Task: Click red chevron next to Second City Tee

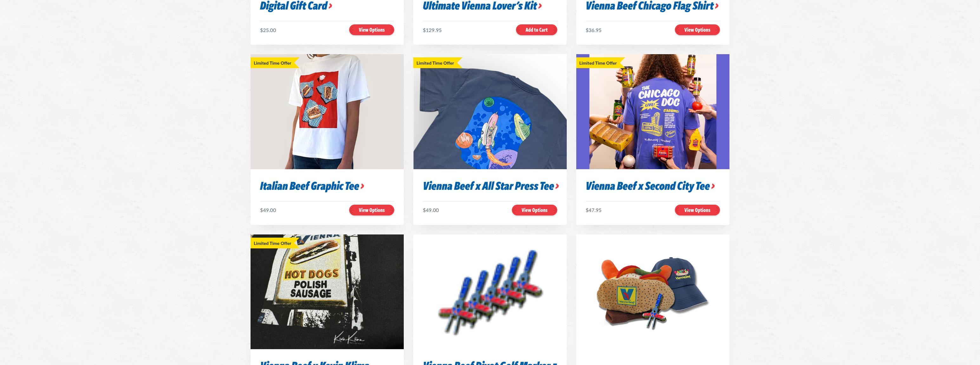Action: tap(713, 186)
